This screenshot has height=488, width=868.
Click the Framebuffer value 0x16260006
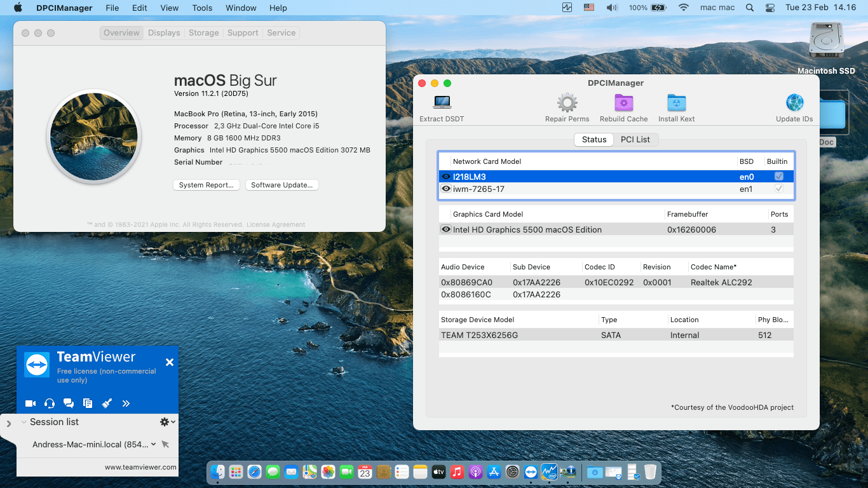pos(691,229)
